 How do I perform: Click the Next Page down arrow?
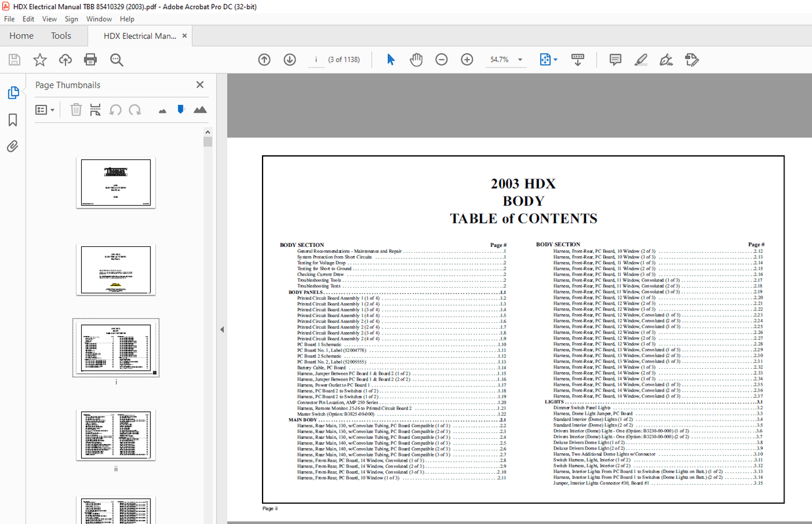point(289,59)
